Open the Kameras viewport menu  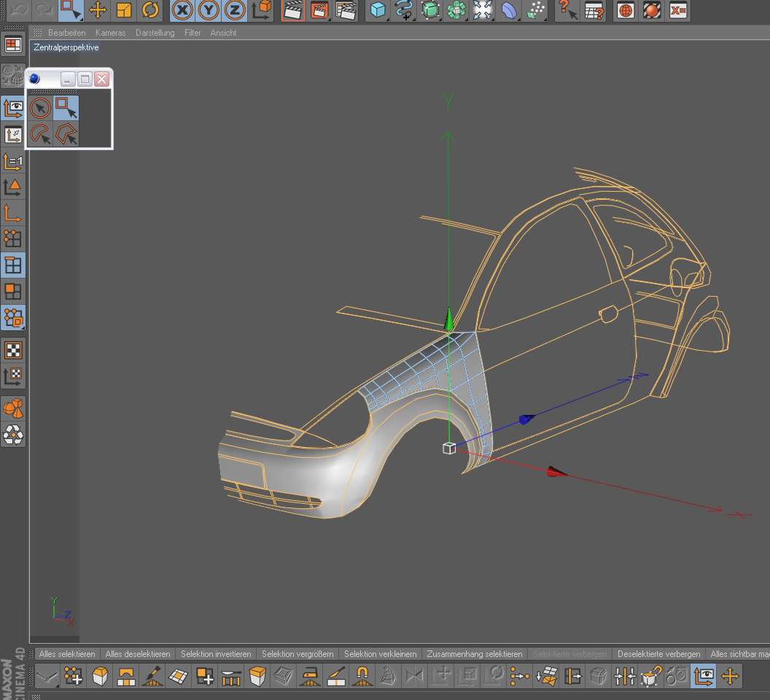coord(110,33)
